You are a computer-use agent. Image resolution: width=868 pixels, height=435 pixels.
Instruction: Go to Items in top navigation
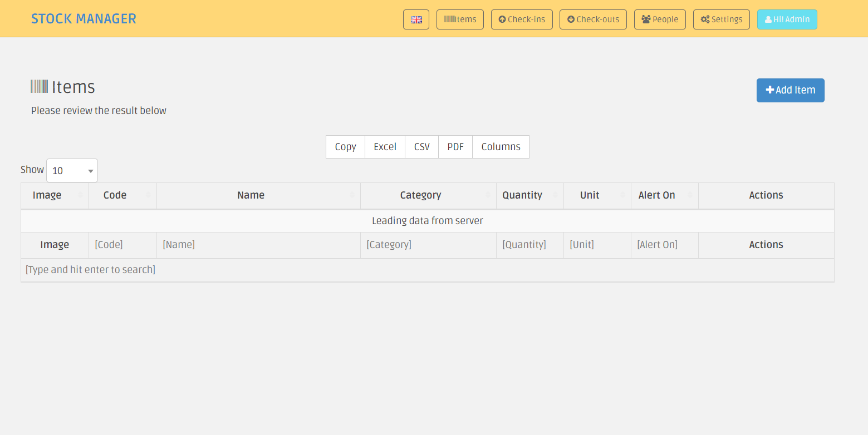point(460,19)
